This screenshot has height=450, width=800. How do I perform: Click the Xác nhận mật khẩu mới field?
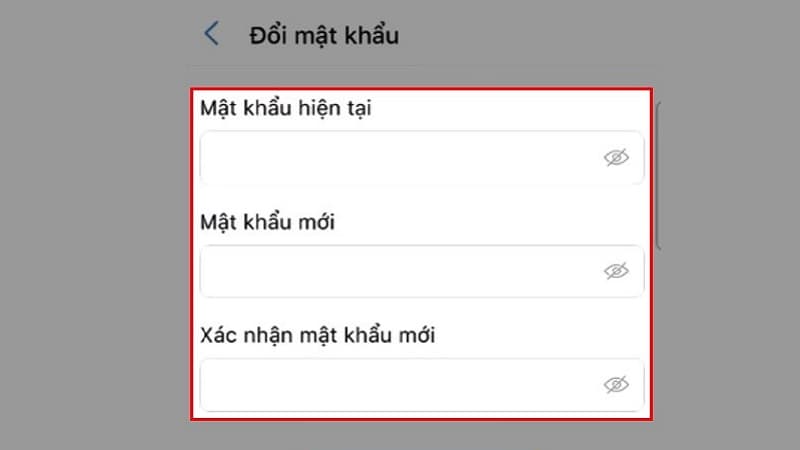(x=422, y=385)
